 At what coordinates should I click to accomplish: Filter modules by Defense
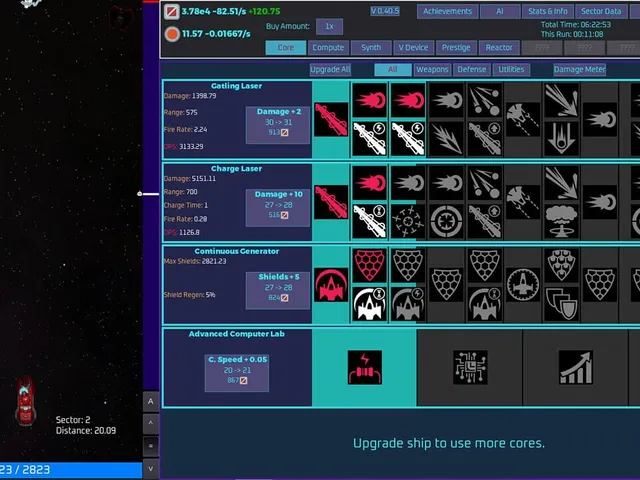coord(471,69)
